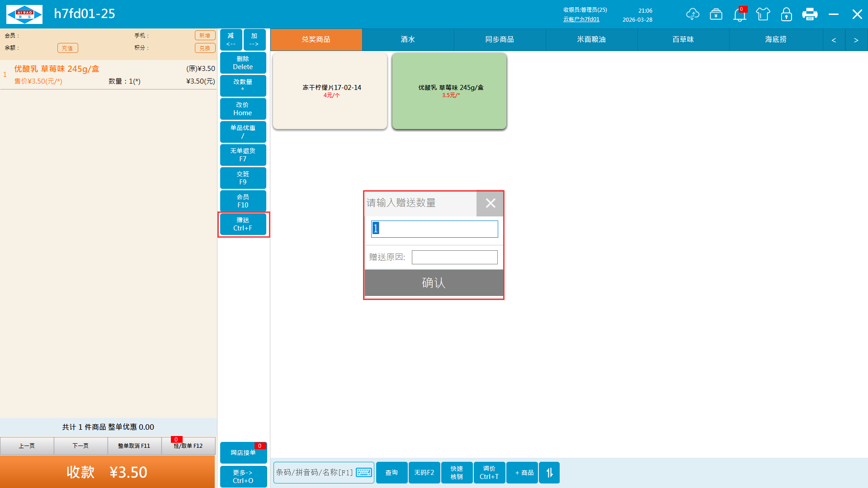The image size is (868, 488).
Task: Close the gift quantity dialog
Action: coord(490,203)
